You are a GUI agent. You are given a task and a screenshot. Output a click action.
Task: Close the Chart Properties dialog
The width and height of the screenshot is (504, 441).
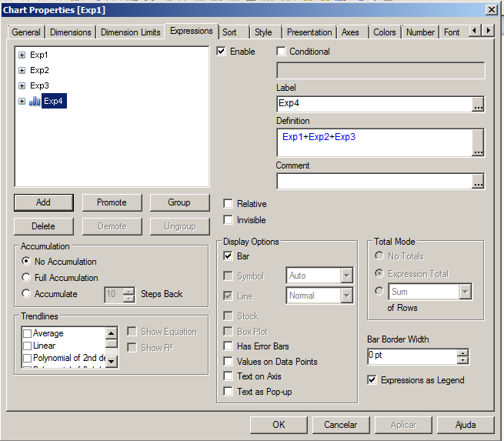click(491, 10)
